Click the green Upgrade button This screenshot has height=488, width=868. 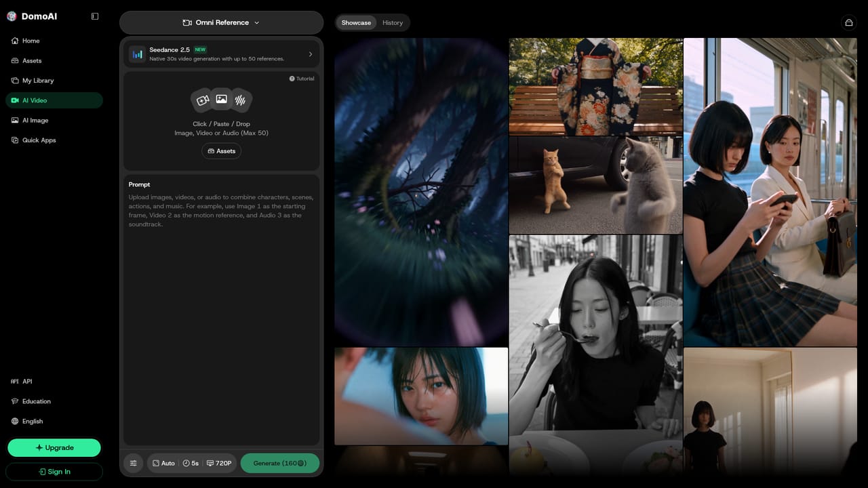tap(54, 447)
